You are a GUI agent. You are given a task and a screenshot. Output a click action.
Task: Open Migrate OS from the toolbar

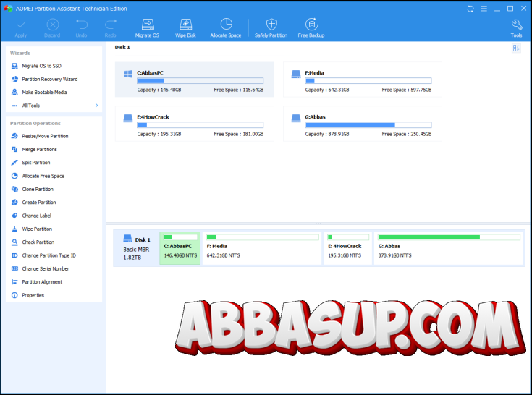coord(147,28)
